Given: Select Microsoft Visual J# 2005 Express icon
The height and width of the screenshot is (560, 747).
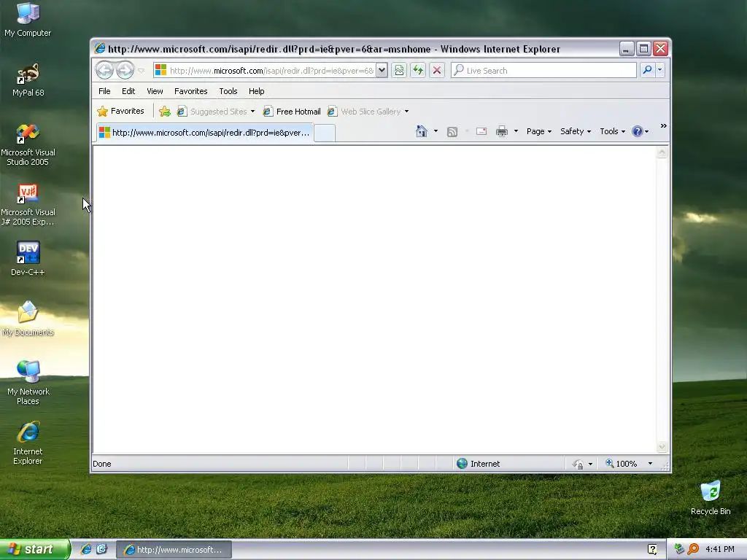Looking at the screenshot, I should (28, 205).
